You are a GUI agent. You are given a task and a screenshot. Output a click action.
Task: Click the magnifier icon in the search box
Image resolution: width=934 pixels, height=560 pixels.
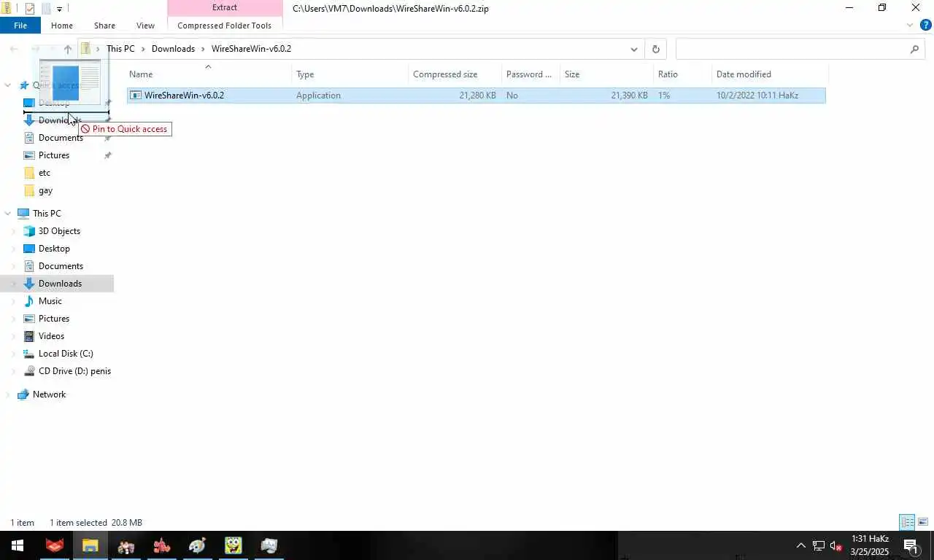(914, 49)
